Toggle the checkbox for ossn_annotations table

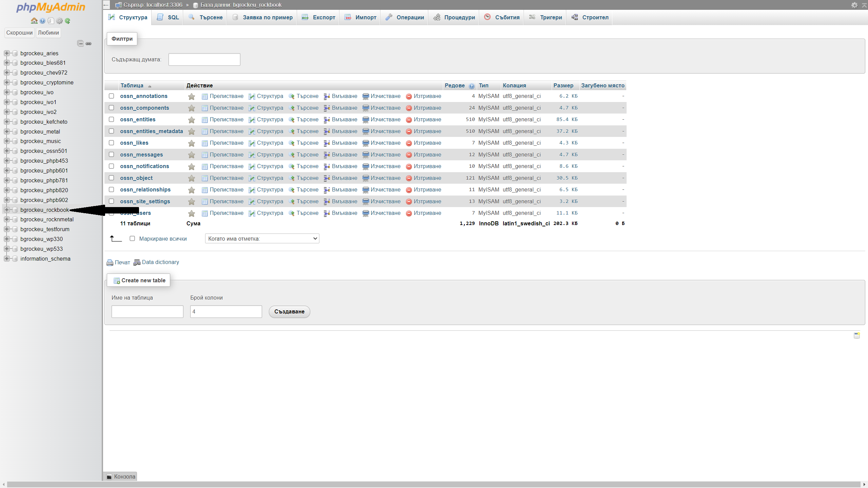pyautogui.click(x=112, y=96)
